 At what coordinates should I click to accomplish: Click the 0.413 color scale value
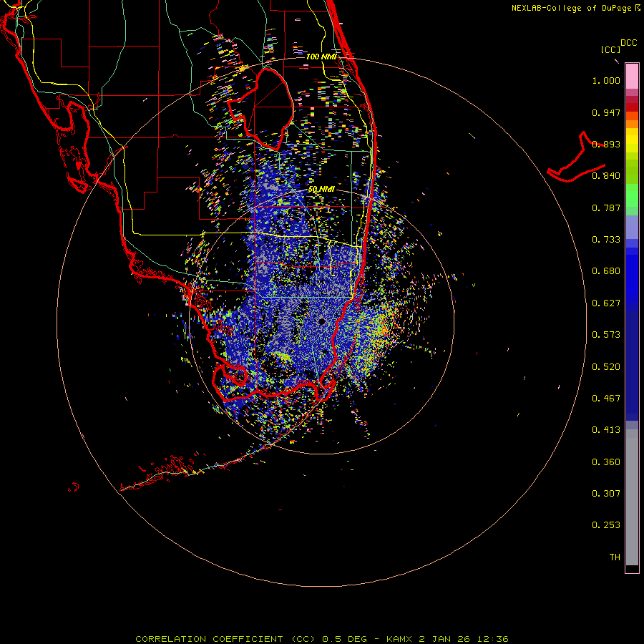click(606, 430)
